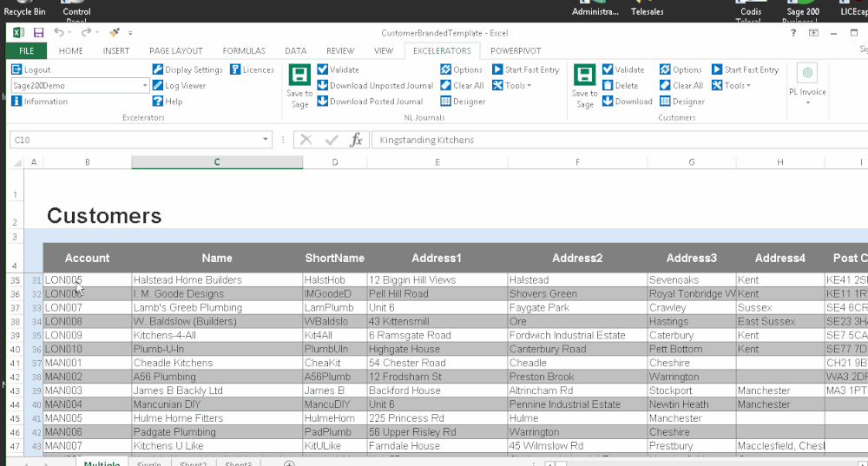Click Clear All in Customers group
The width and height of the screenshot is (868, 466).
point(681,86)
